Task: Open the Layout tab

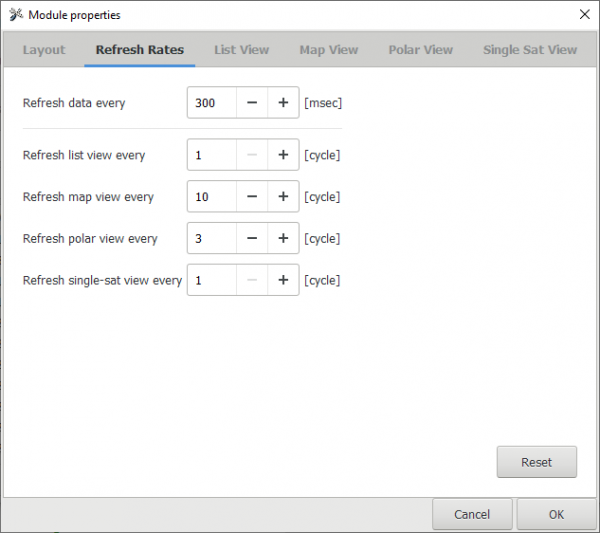Action: [x=44, y=50]
